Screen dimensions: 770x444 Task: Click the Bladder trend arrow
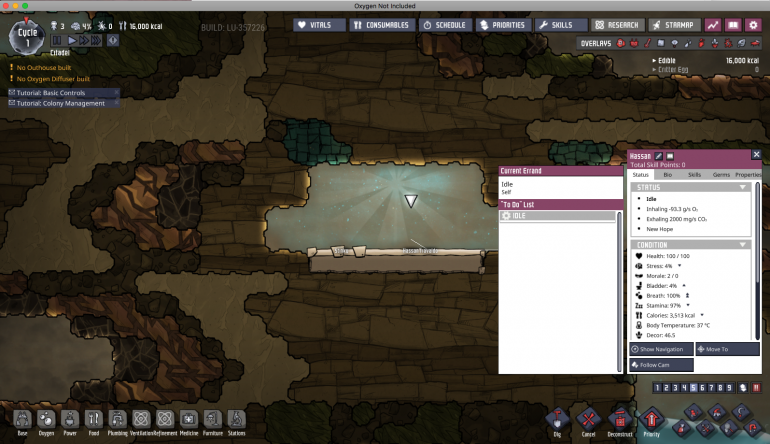(684, 285)
